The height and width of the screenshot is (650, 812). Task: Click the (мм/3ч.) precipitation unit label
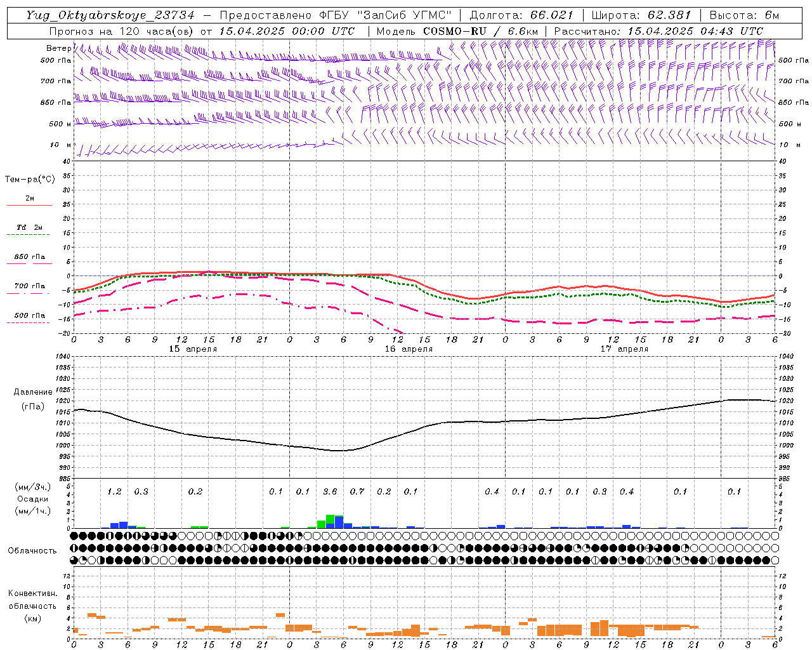tap(33, 487)
